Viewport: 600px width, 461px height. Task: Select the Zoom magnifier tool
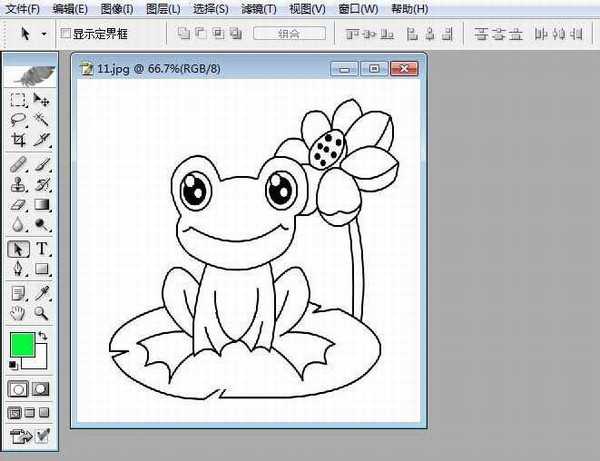point(42,313)
